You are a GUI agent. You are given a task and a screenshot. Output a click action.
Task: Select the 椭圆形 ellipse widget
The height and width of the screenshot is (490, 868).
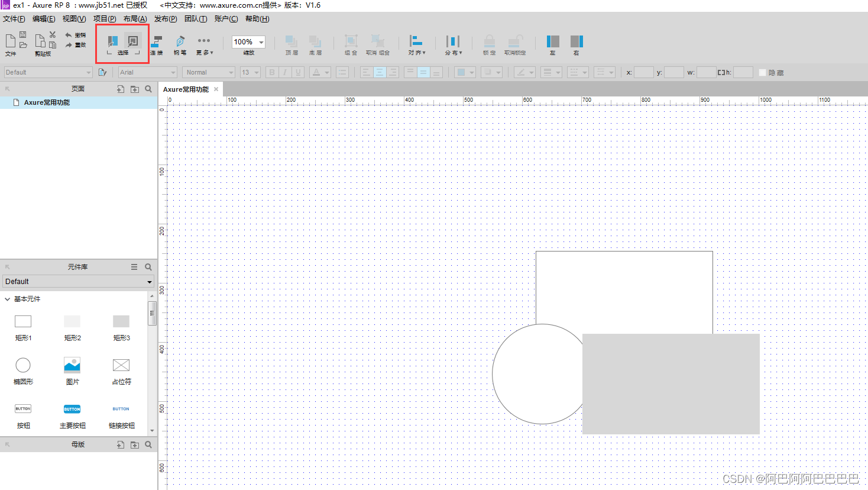point(23,371)
